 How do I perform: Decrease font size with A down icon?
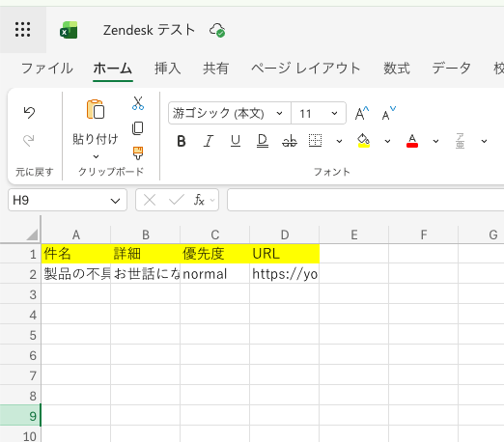tap(389, 113)
